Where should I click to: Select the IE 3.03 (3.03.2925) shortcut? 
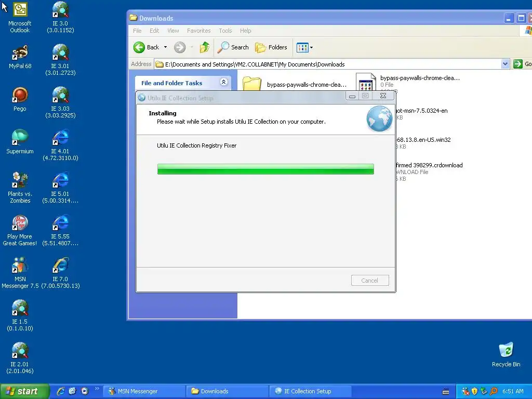point(60,103)
